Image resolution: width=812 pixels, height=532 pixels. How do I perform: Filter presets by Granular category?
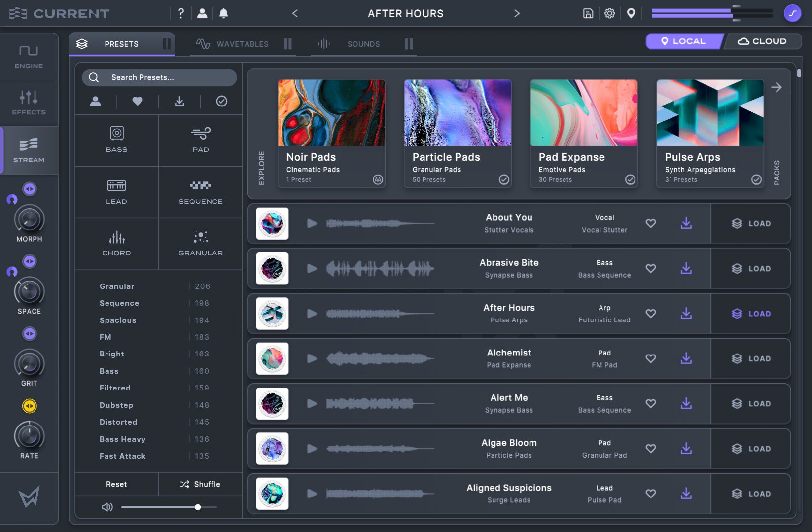pos(201,244)
